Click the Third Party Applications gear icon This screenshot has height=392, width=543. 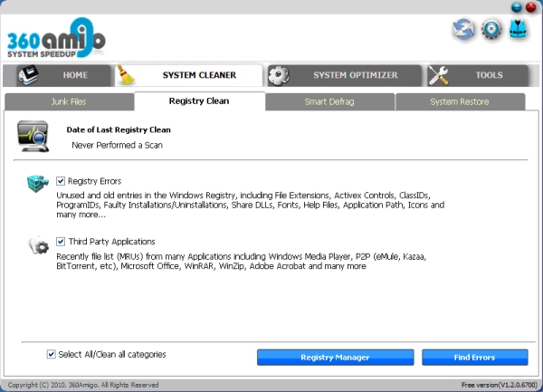[38, 245]
